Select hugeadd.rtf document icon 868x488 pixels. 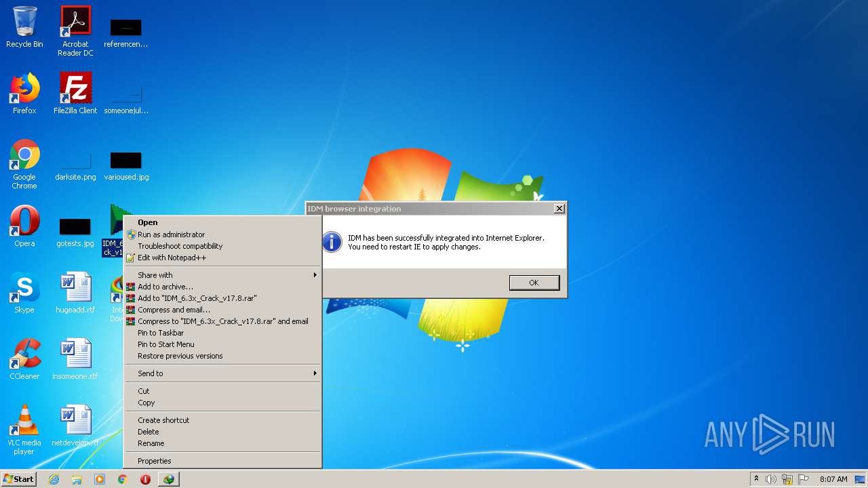point(75,293)
